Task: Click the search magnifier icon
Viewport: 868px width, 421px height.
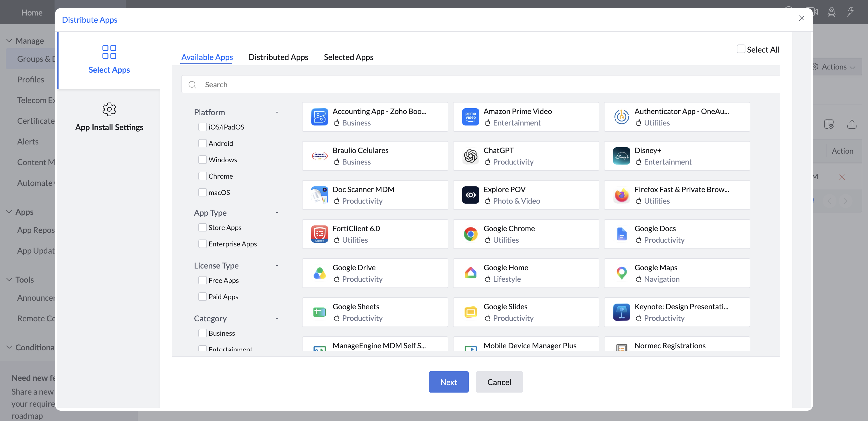Action: click(x=192, y=85)
